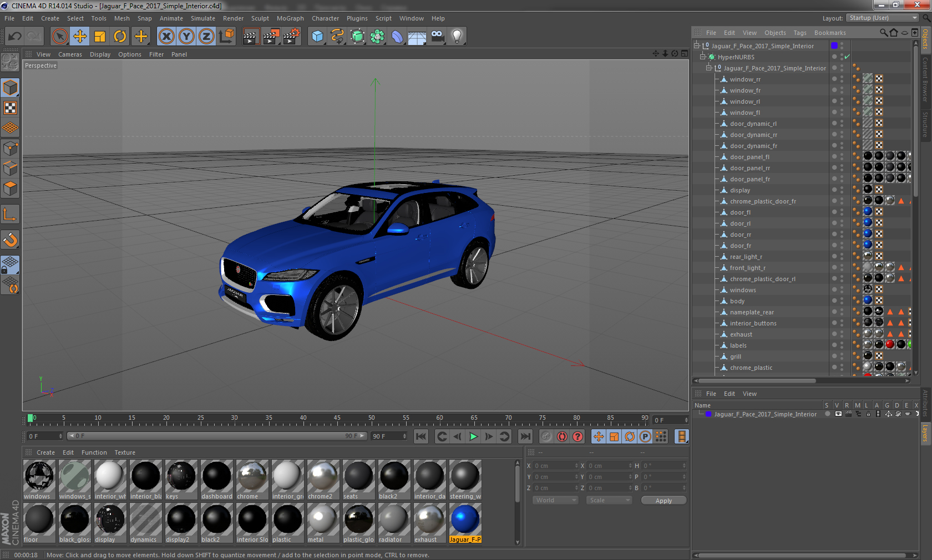Toggle Autokeying button
Image resolution: width=932 pixels, height=560 pixels.
[x=562, y=436]
